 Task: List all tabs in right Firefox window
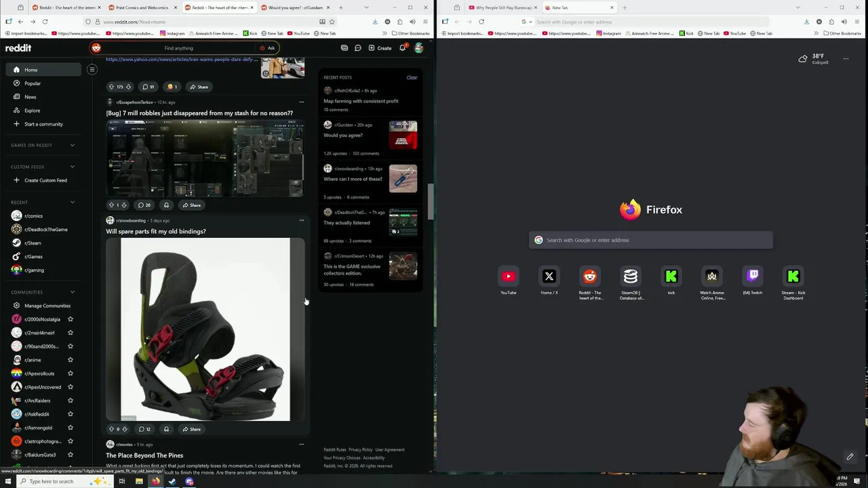[x=797, y=7]
